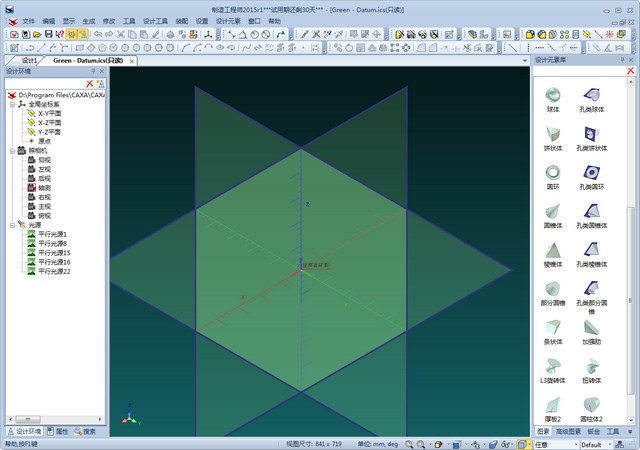This screenshot has height=450, width=640.
Task: Open the 设计工具 menu
Action: [156, 20]
